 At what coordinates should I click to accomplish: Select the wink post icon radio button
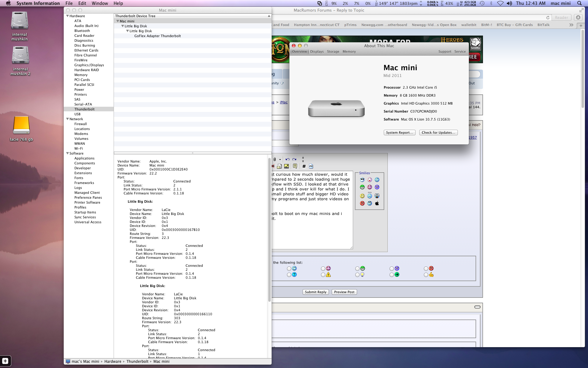tap(289, 269)
